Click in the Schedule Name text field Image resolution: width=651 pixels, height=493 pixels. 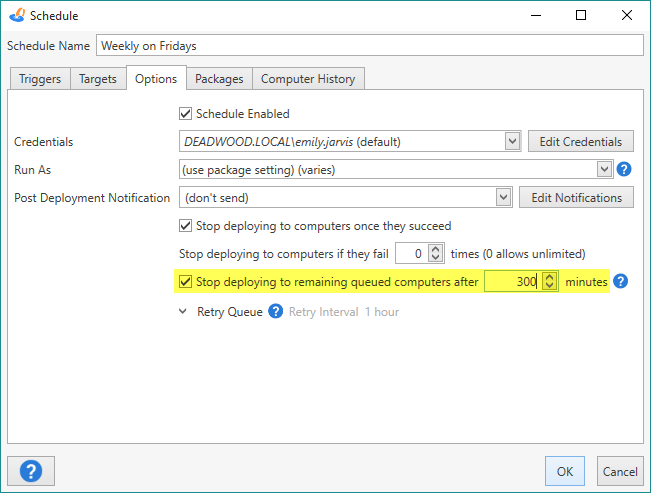click(370, 45)
